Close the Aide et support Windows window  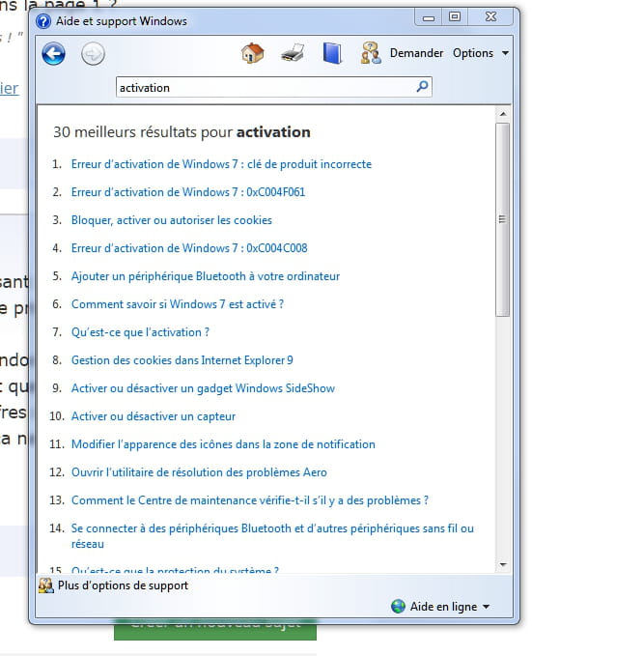(x=490, y=16)
